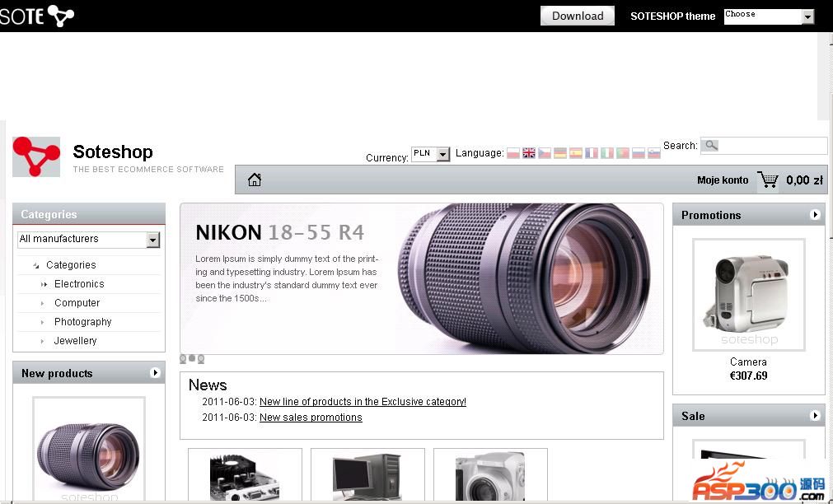Open the Computer category
833x504 pixels.
tap(77, 303)
